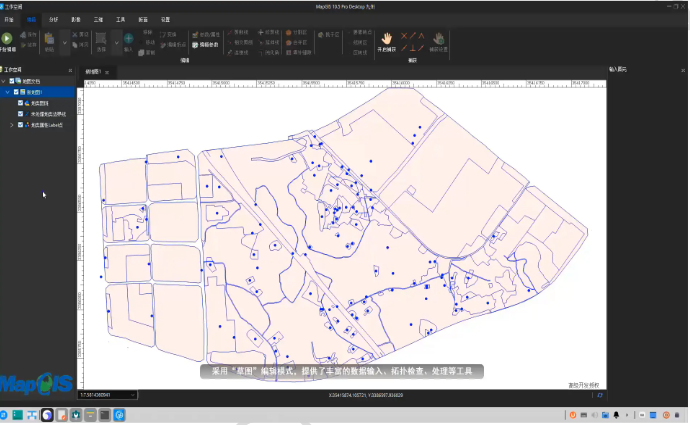Switch to the highlighted Edit ribbon tab
Screen dimensions: 690x425
coord(31,20)
